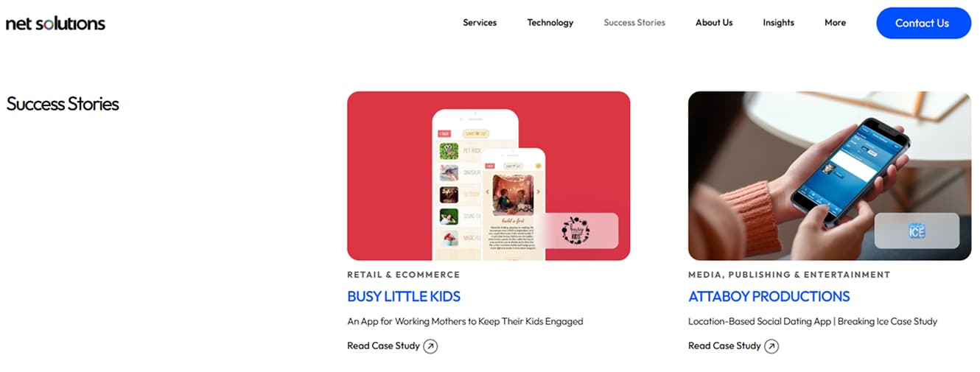Go to the Success Stories nav item

pyautogui.click(x=634, y=23)
